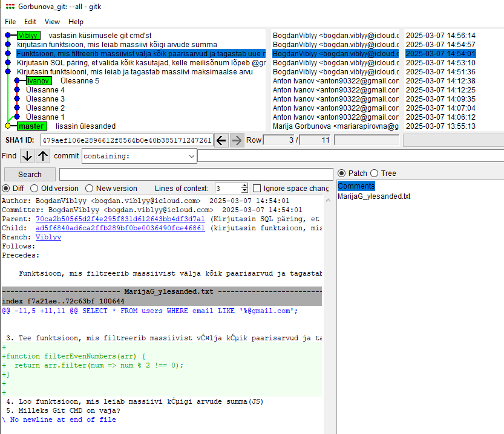Open the Help menu
This screenshot has height=434, width=504.
[76, 22]
